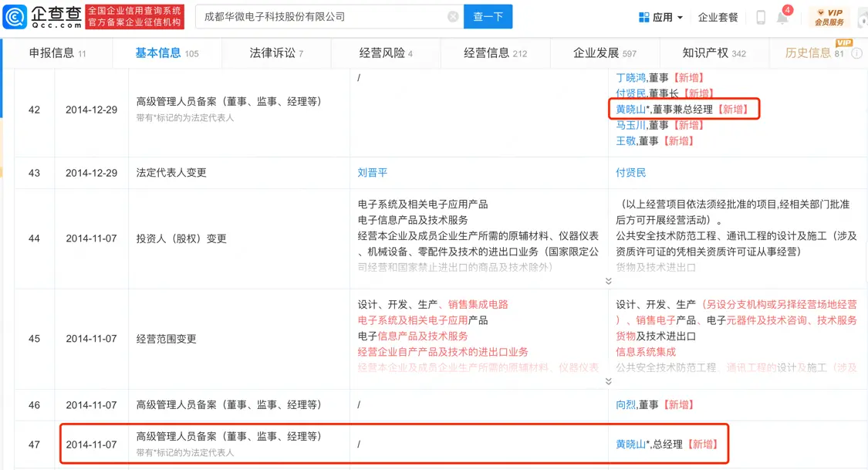Go to 历史信息 tab
This screenshot has height=470, width=868.
click(x=814, y=53)
